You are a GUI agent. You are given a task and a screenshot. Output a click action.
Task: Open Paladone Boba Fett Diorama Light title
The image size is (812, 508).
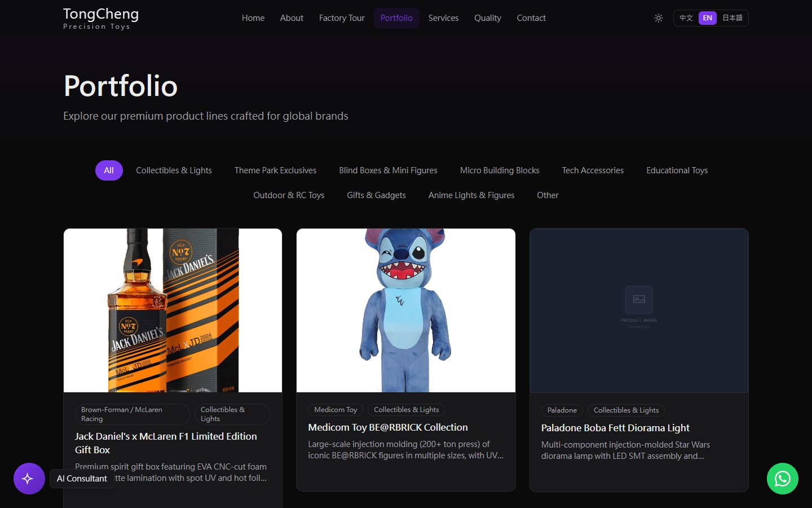(x=615, y=428)
